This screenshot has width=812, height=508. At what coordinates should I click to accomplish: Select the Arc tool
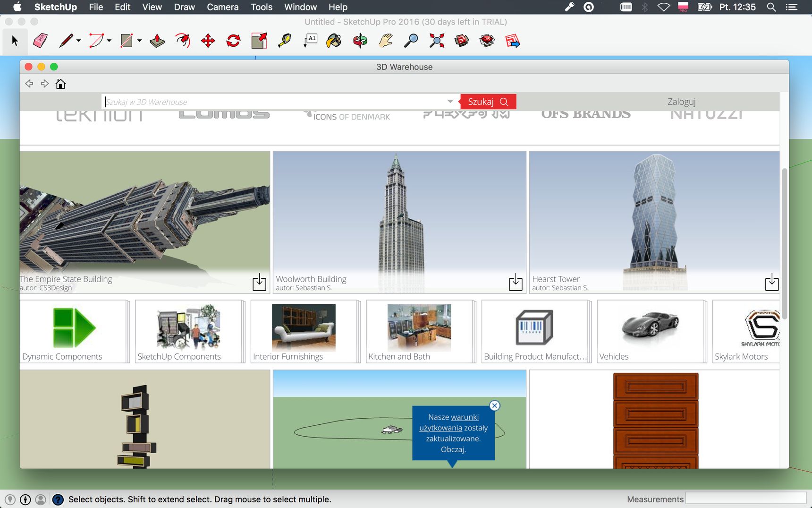(96, 41)
